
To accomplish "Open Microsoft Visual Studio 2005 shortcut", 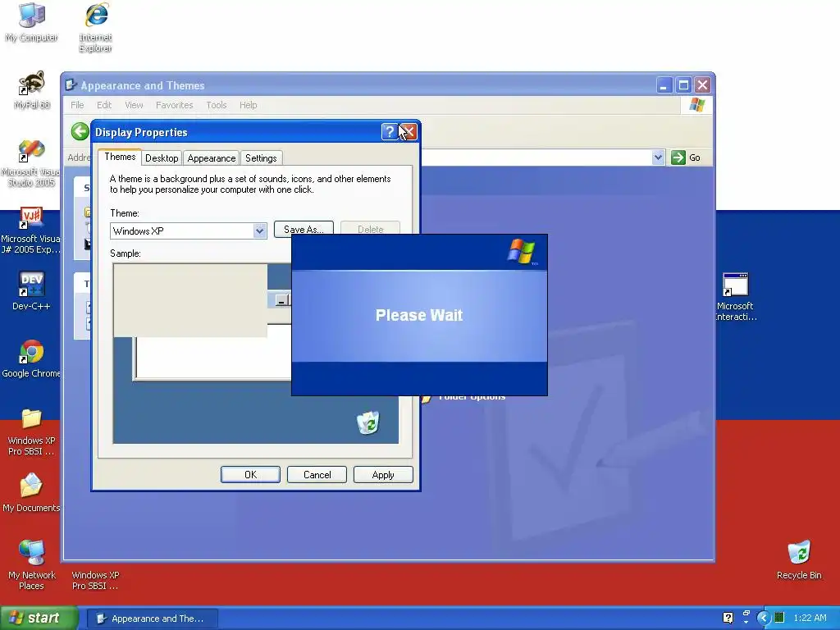I will [30, 163].
